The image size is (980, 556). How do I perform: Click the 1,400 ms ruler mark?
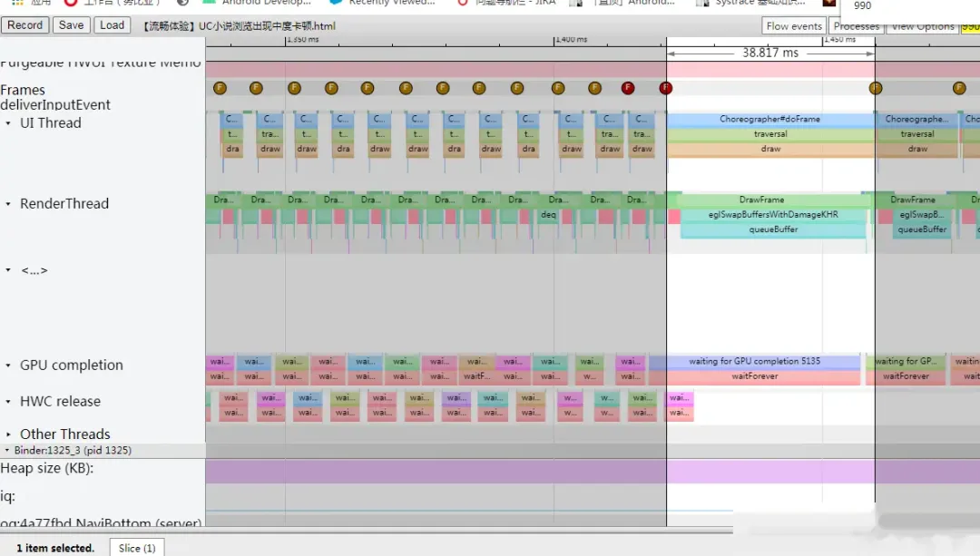pos(571,39)
